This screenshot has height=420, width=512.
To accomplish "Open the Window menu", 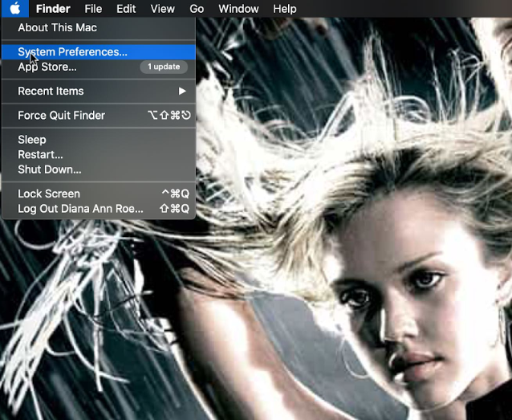I will pyautogui.click(x=238, y=9).
